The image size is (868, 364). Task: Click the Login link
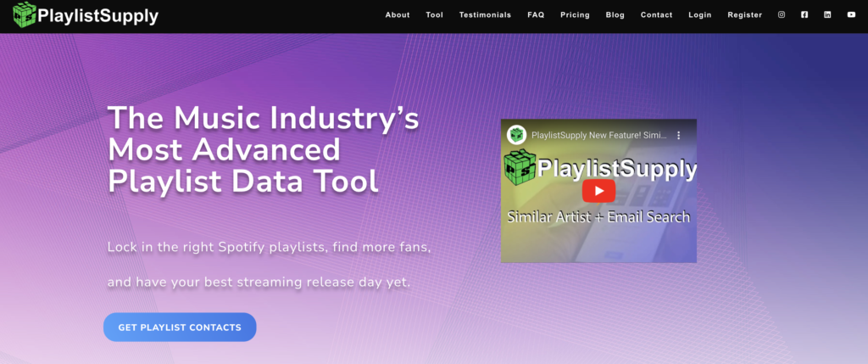[x=699, y=15]
